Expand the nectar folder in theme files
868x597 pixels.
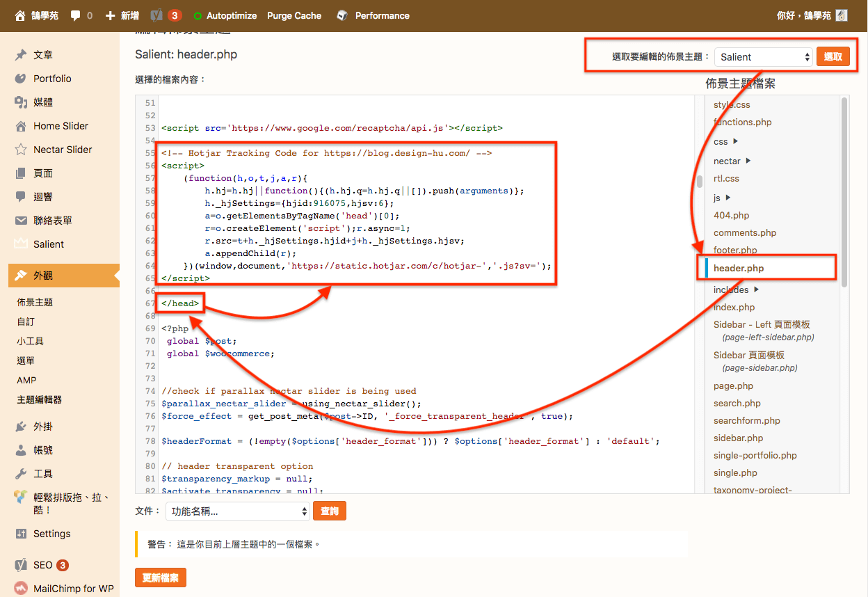tap(748, 161)
